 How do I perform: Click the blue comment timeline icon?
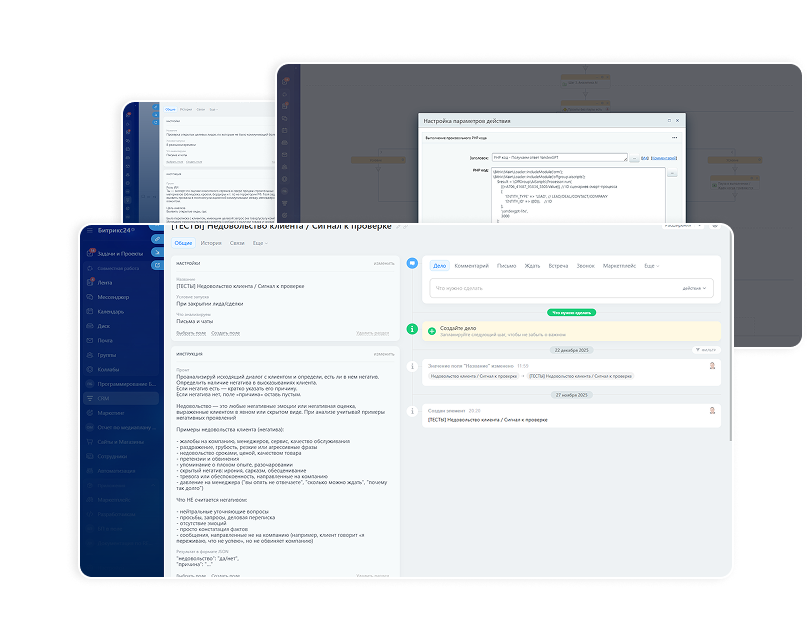click(412, 263)
